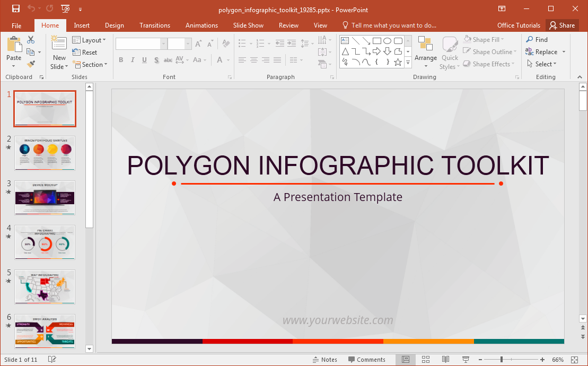Open the Arrange tool
The image size is (588, 366).
426,53
